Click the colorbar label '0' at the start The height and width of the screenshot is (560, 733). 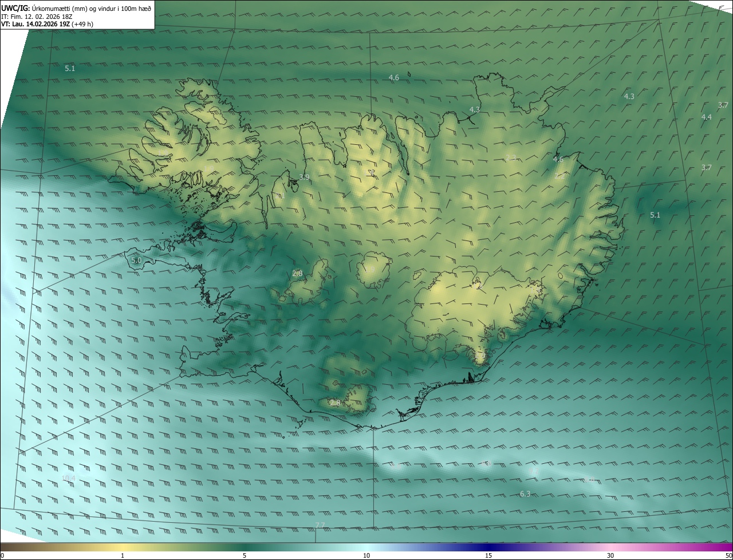pyautogui.click(x=2, y=556)
